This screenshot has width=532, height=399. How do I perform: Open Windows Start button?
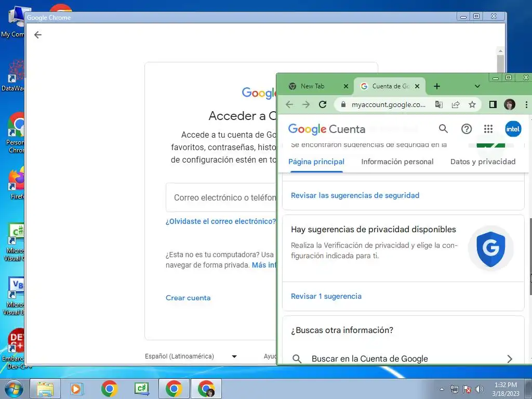[x=13, y=389]
